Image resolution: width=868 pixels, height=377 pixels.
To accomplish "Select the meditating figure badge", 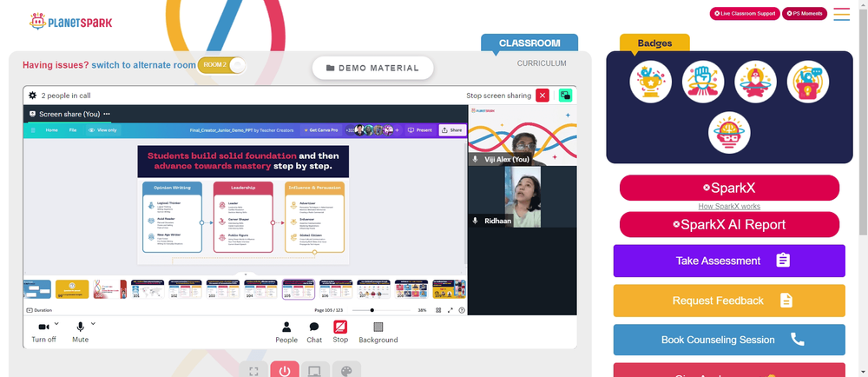I will click(755, 82).
